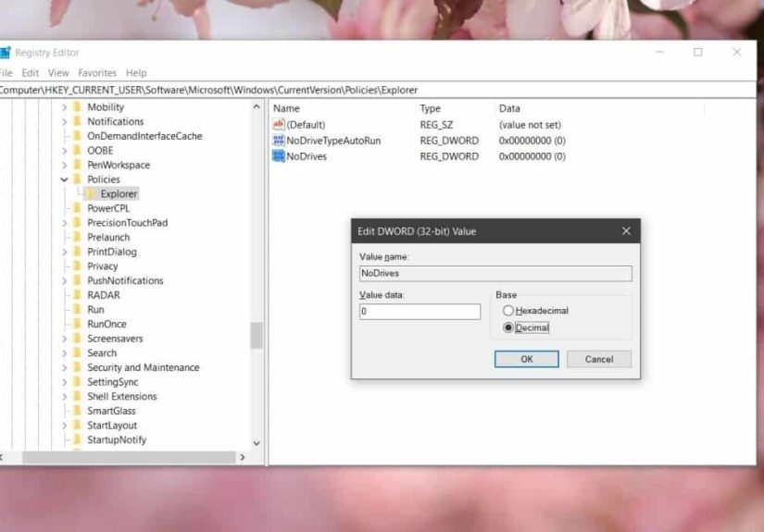Click the Privacy folder icon
This screenshot has width=764, height=532.
point(77,266)
